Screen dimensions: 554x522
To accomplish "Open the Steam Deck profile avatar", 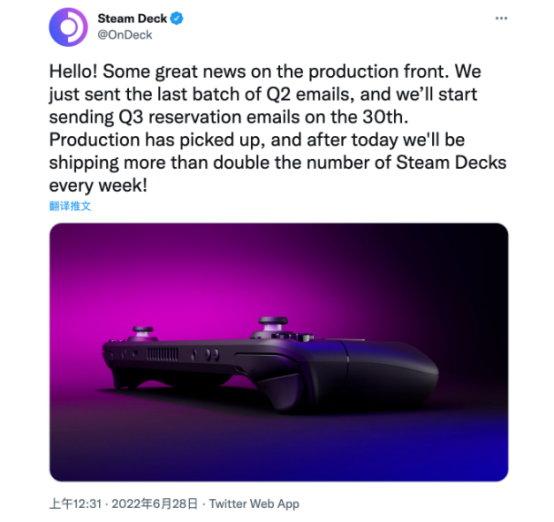I will pos(68,27).
